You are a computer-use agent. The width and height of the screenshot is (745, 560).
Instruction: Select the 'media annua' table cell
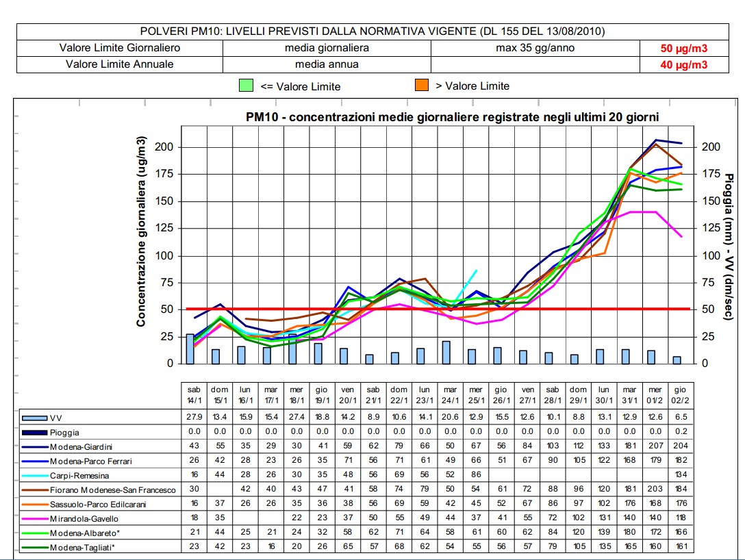pyautogui.click(x=327, y=64)
